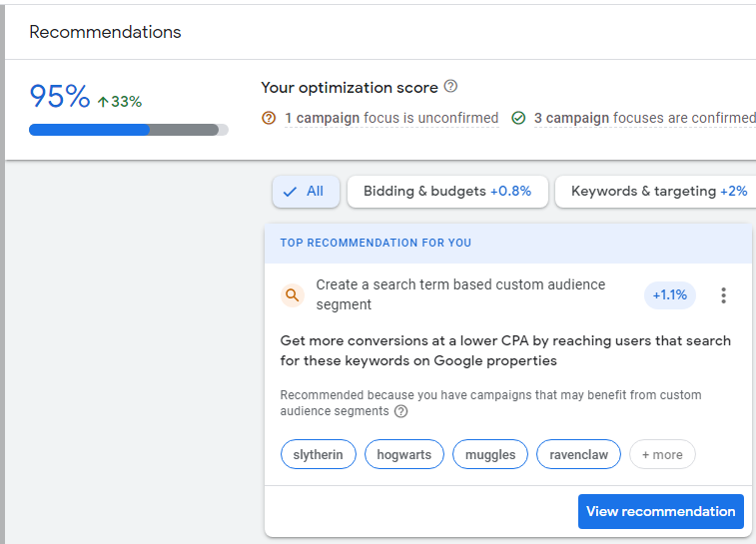This screenshot has width=756, height=544.
Task: Filter by Keywords & targeting
Action: (x=656, y=192)
